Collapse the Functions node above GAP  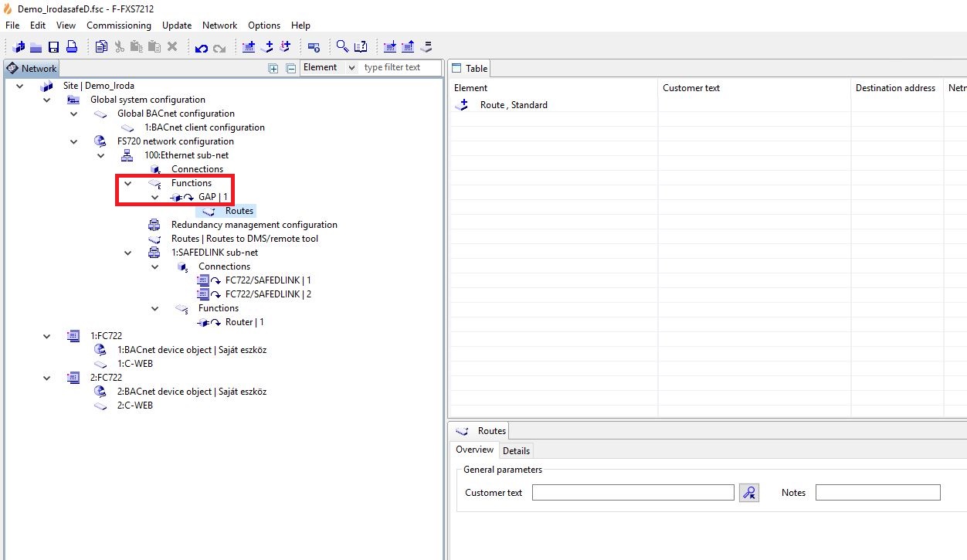(x=128, y=183)
